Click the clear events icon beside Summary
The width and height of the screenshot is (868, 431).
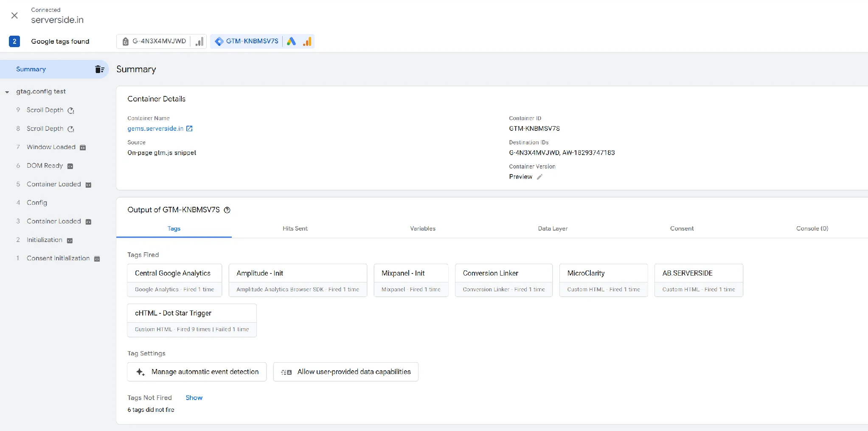point(99,69)
